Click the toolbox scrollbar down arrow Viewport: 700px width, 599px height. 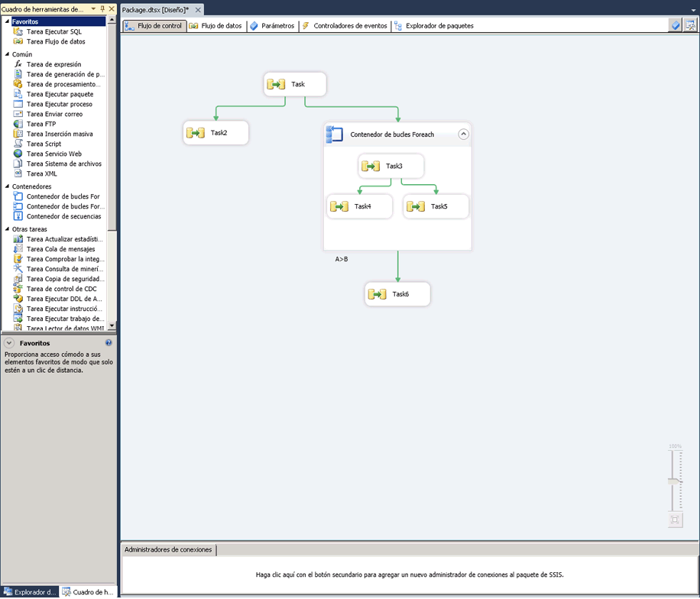click(x=112, y=325)
